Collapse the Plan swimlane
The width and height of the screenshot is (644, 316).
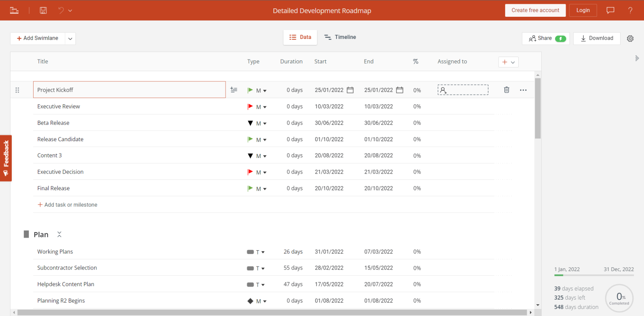(60, 235)
